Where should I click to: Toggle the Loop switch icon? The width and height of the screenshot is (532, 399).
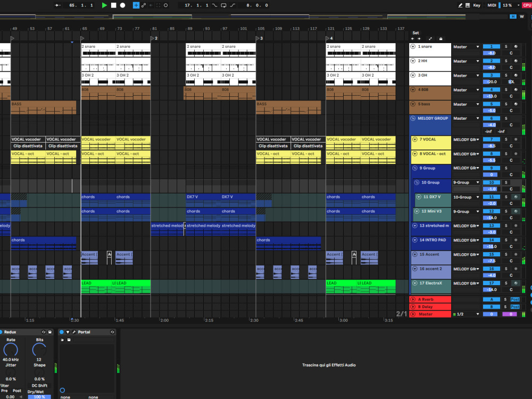(223, 5)
